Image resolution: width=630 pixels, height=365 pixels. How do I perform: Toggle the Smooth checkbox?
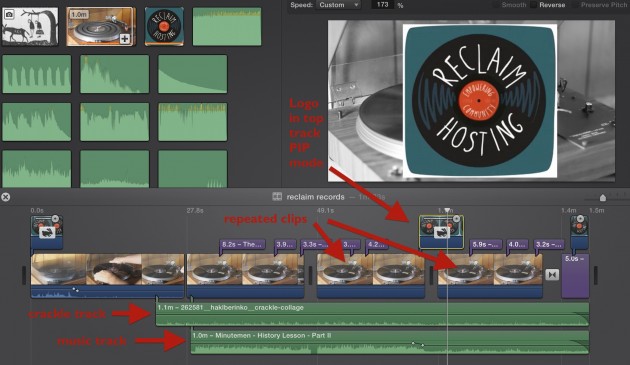click(x=497, y=5)
